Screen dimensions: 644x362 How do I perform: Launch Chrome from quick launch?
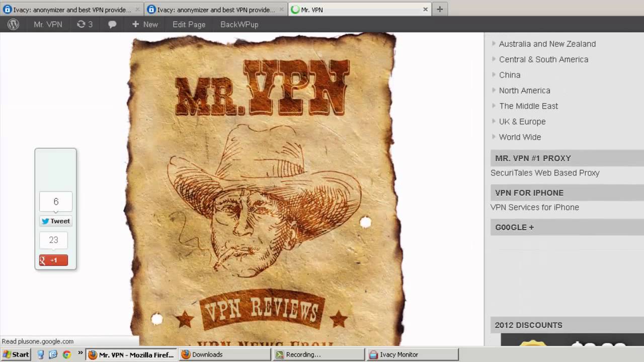[x=66, y=354]
